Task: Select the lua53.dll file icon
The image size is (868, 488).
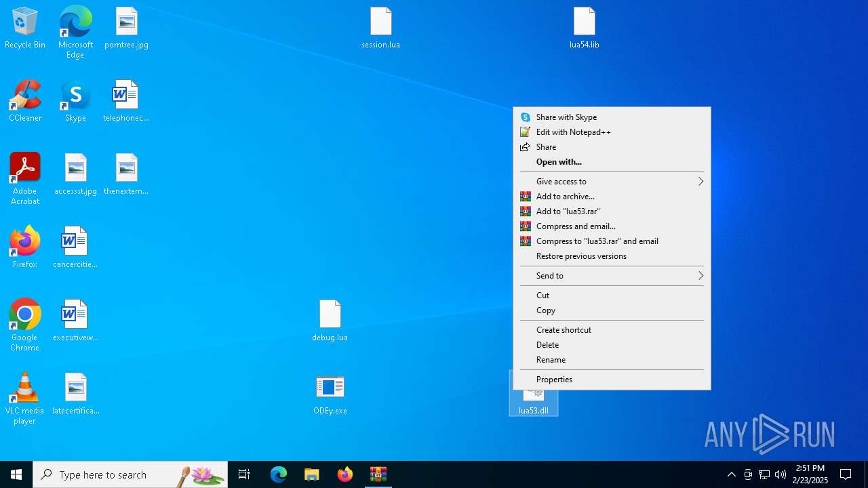Action: [534, 403]
